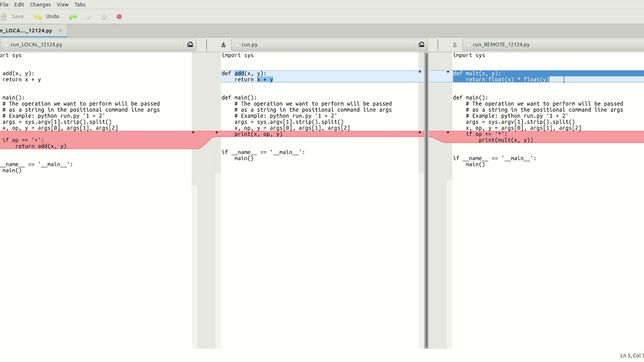Image resolution: width=644 pixels, height=362 pixels.
Task: Toggle read-only lock on run_LOCAL pane
Action: [x=190, y=44]
